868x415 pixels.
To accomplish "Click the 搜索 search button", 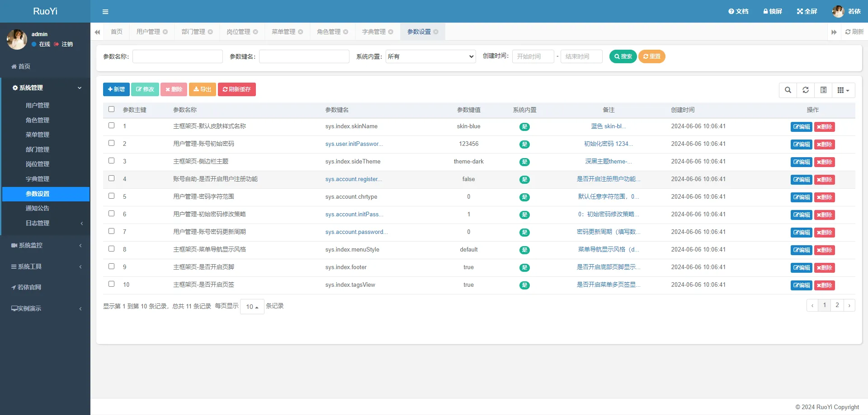I will coord(623,56).
